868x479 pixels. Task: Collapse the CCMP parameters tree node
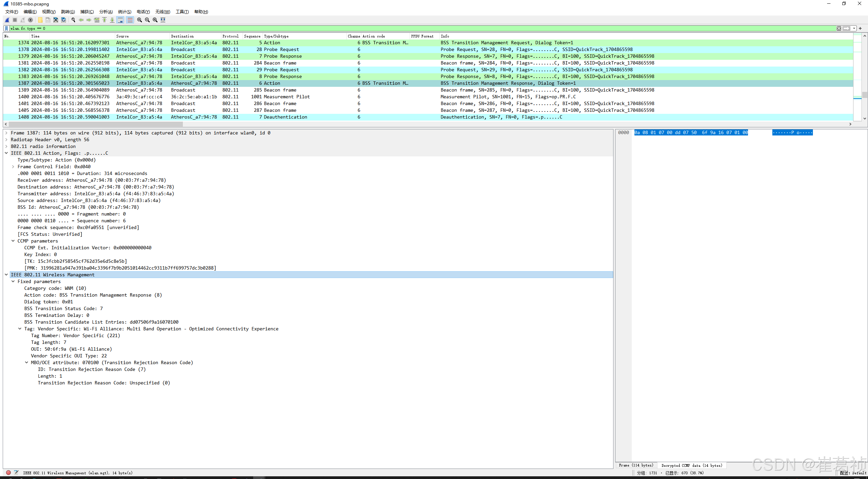pyautogui.click(x=13, y=241)
